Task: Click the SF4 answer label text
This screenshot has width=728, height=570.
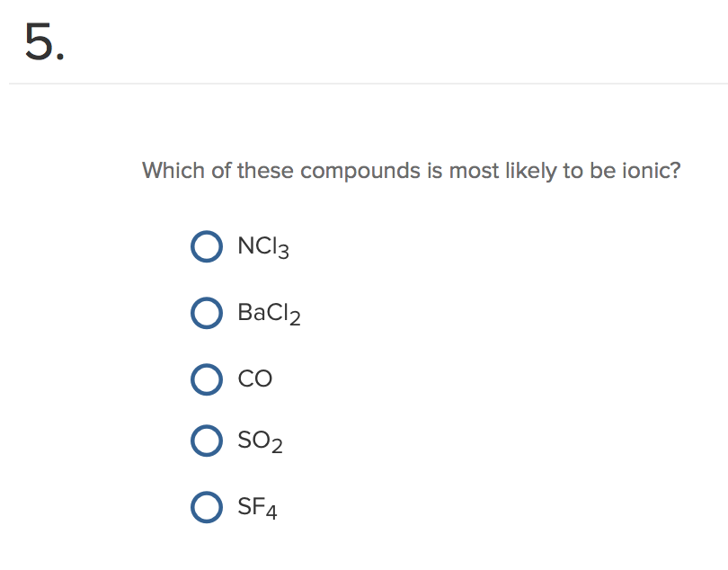Action: (x=258, y=507)
